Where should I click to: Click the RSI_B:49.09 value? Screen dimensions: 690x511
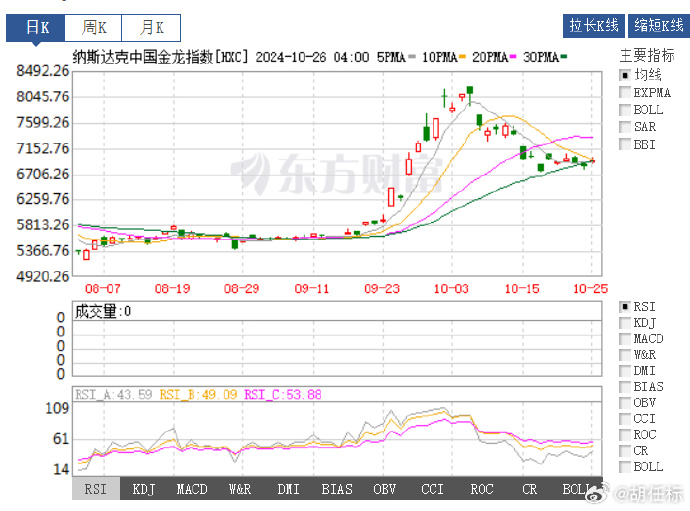198,394
